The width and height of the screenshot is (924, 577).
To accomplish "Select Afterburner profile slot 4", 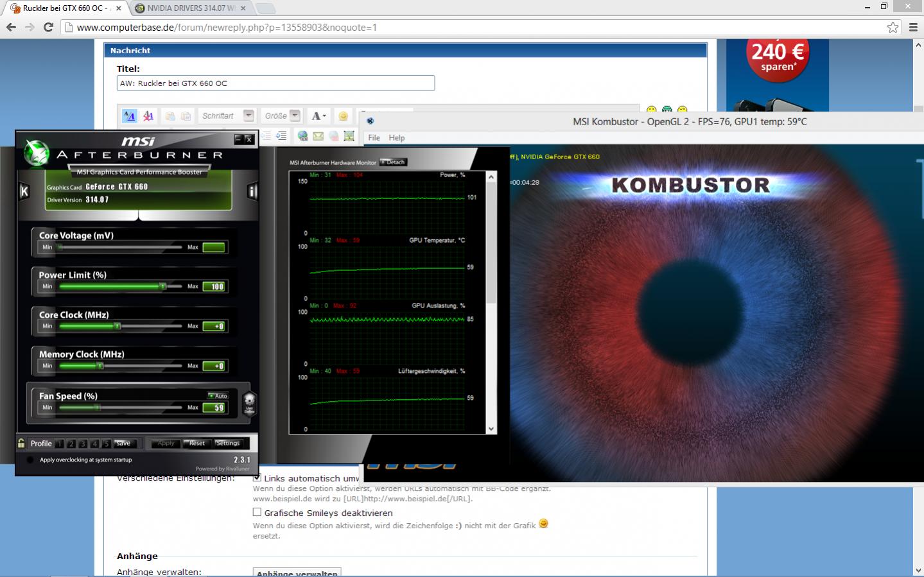I will coord(94,444).
